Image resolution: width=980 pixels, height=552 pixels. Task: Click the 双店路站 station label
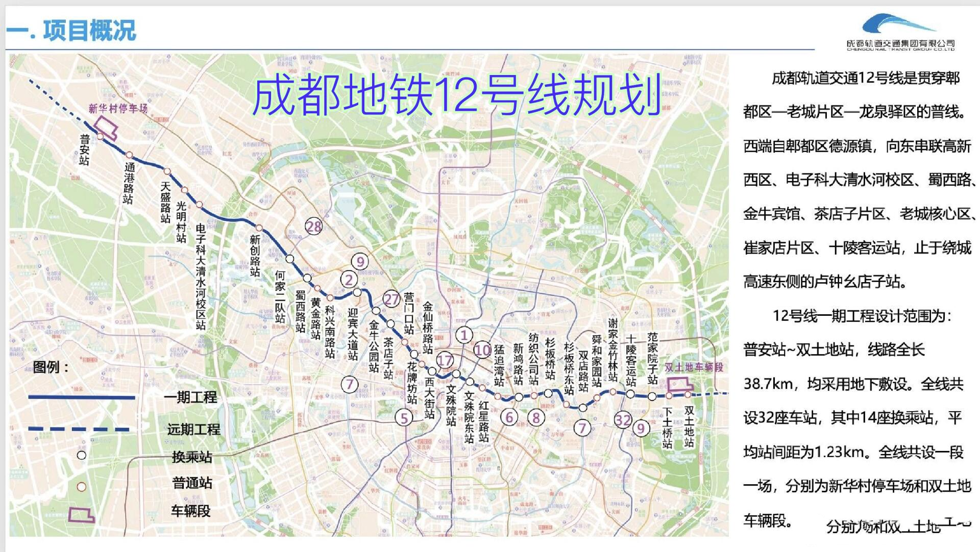tap(583, 371)
